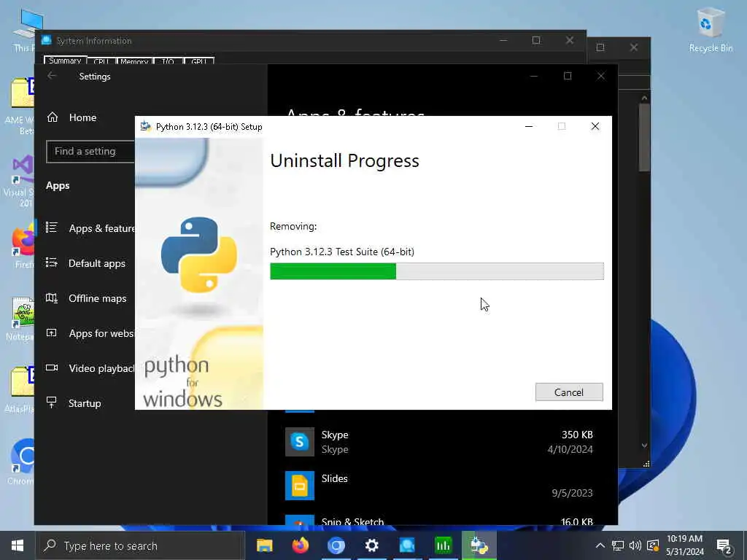
Task: Click Offline maps sidebar icon
Action: (52, 298)
